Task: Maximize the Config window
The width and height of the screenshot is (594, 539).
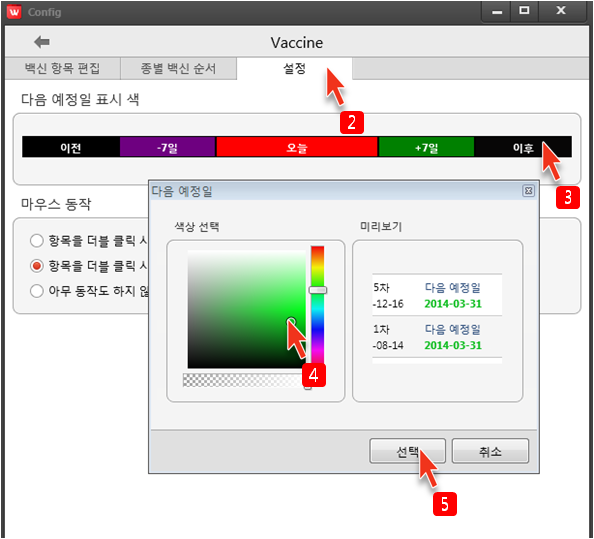Action: pyautogui.click(x=524, y=11)
